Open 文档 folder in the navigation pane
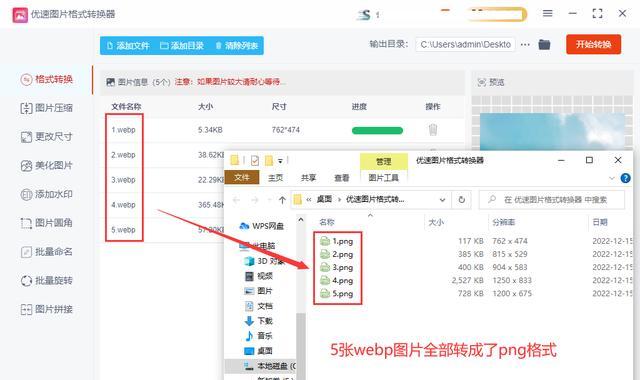The height and width of the screenshot is (380, 640). (x=259, y=306)
